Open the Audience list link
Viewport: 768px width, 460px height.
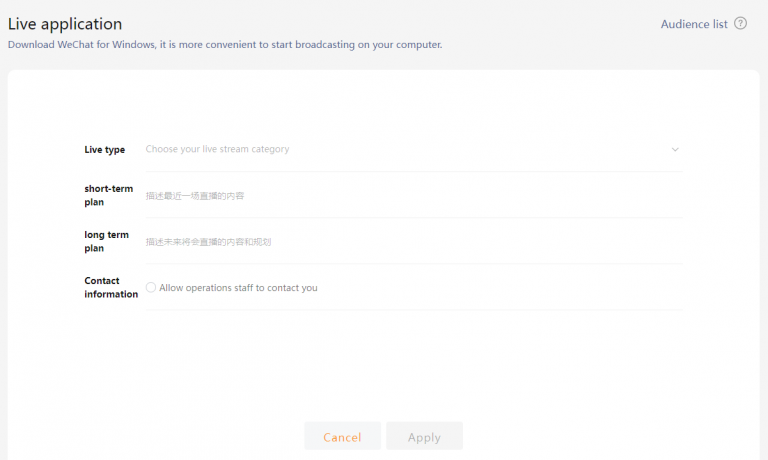click(694, 24)
